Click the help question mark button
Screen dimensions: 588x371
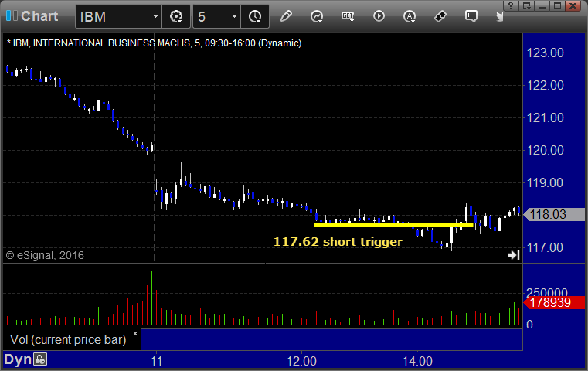(x=511, y=5)
